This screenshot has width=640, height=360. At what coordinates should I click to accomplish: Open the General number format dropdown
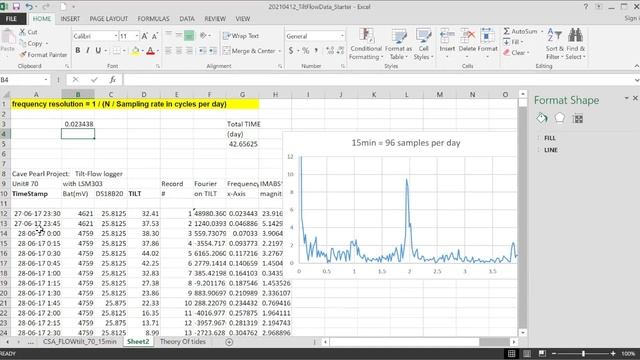[x=342, y=36]
